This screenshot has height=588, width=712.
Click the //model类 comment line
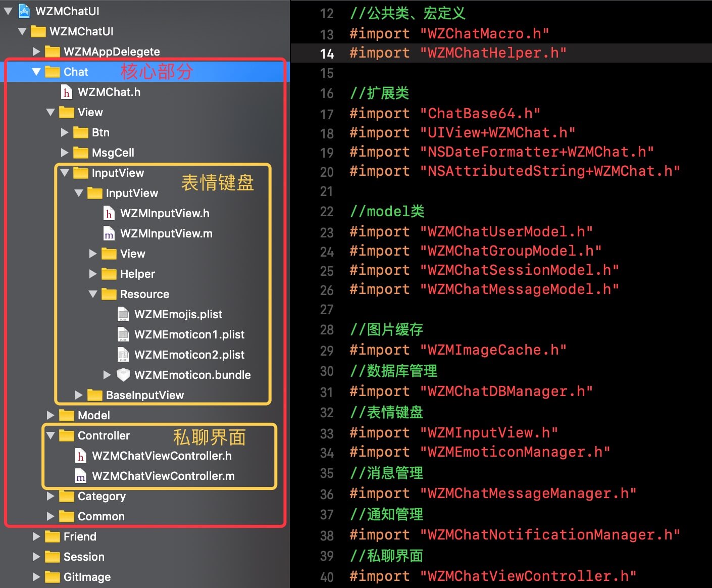pos(387,211)
